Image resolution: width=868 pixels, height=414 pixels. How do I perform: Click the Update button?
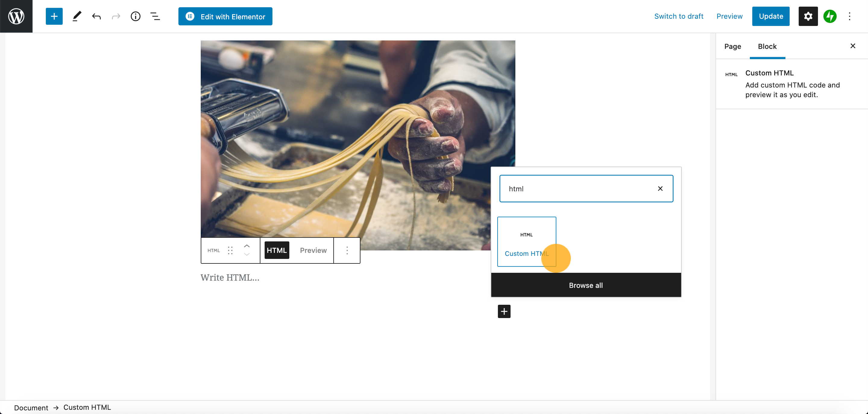coord(771,16)
